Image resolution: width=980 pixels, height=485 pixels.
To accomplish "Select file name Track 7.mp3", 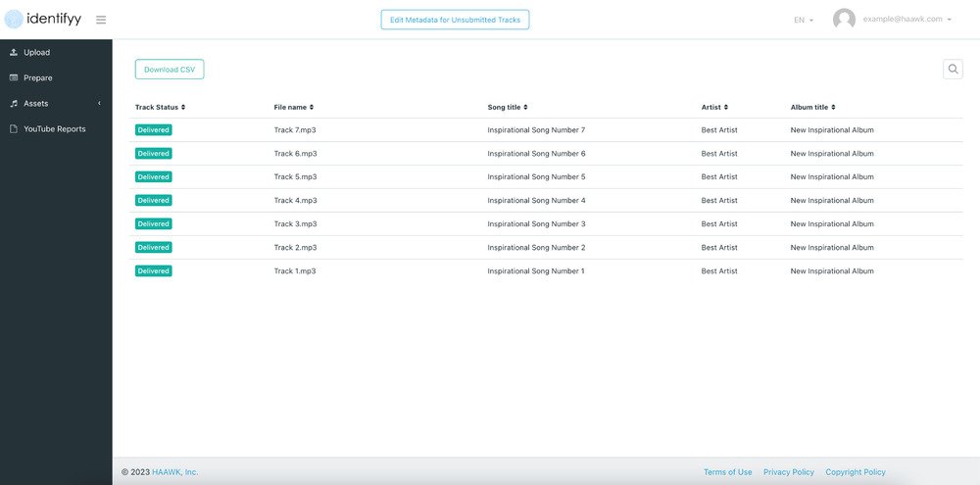I will 295,130.
